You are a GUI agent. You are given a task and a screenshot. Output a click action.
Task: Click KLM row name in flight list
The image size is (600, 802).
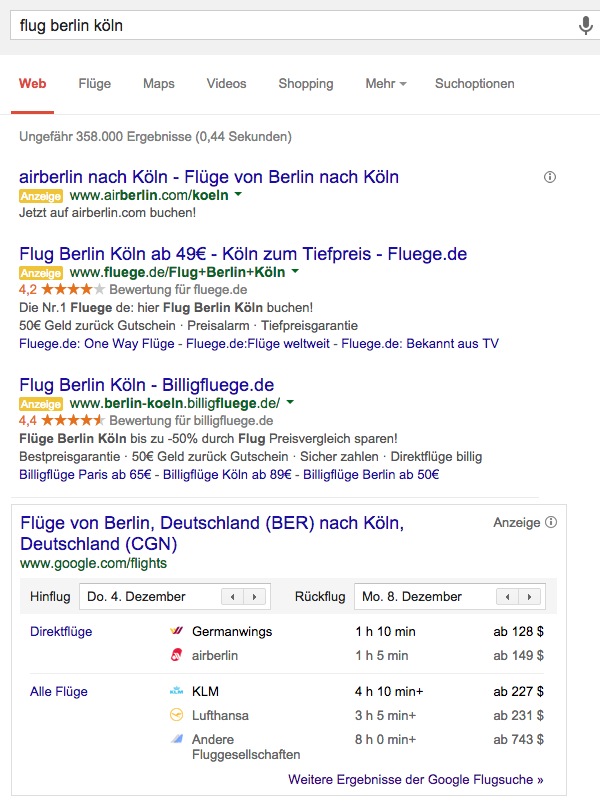point(205,692)
